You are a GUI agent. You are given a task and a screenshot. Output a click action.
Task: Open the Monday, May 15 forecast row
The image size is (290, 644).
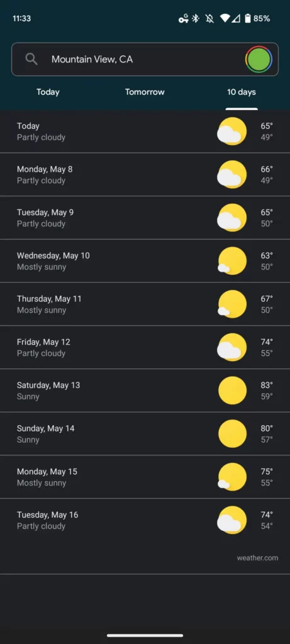pos(145,477)
